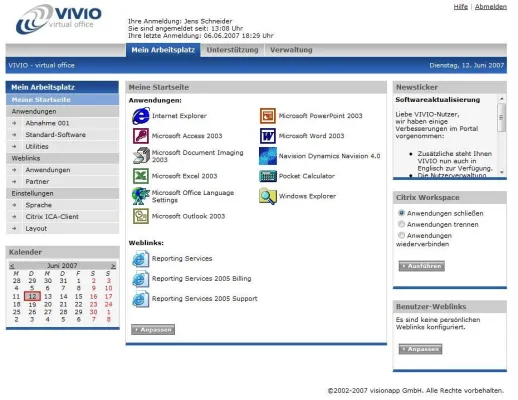This screenshot has width=518, height=400.
Task: Open Microsoft Document Imaging 2003 icon
Action: click(141, 156)
